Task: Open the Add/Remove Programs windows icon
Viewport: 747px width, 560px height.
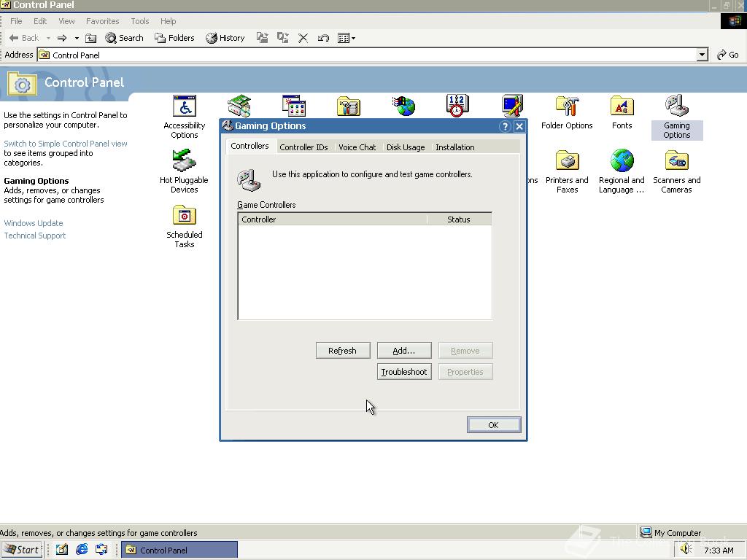Action: (x=294, y=106)
